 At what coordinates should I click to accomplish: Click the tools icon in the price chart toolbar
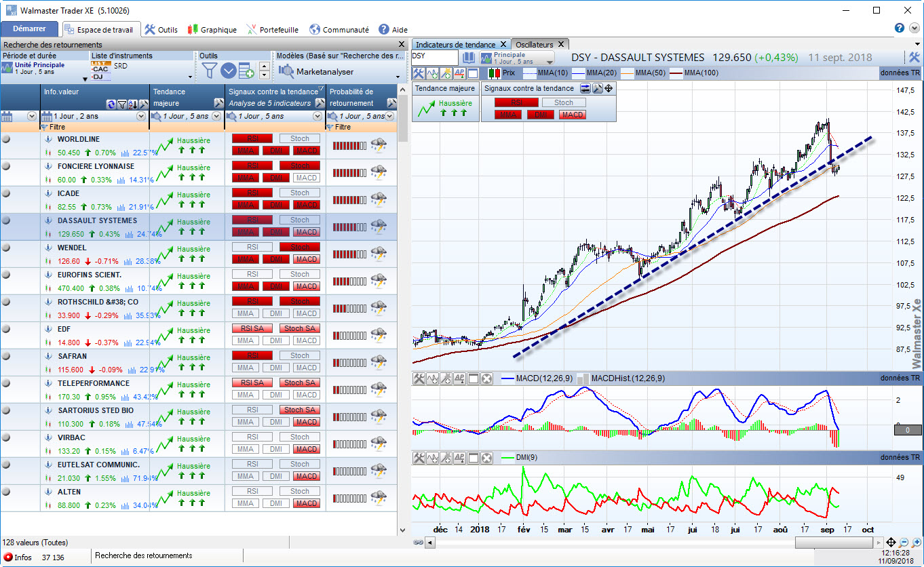pos(419,73)
